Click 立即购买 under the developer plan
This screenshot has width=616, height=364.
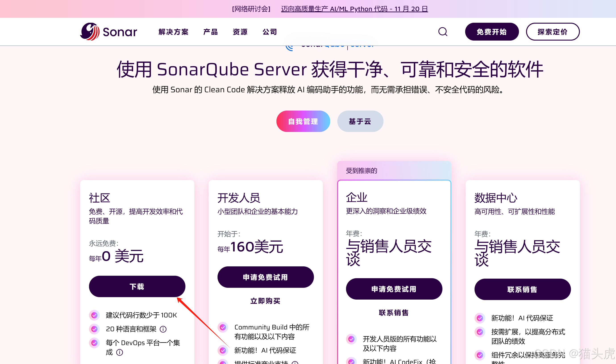(265, 301)
